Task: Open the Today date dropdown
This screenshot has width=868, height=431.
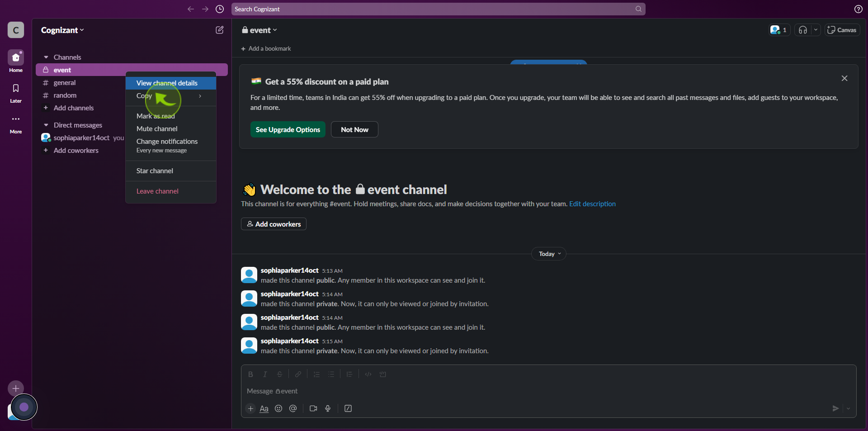Action: pyautogui.click(x=549, y=254)
